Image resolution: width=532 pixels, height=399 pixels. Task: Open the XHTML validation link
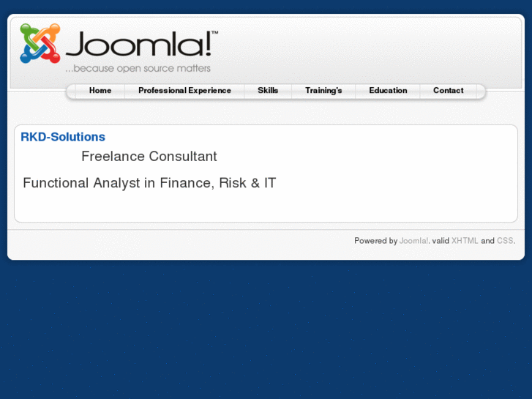click(x=465, y=241)
